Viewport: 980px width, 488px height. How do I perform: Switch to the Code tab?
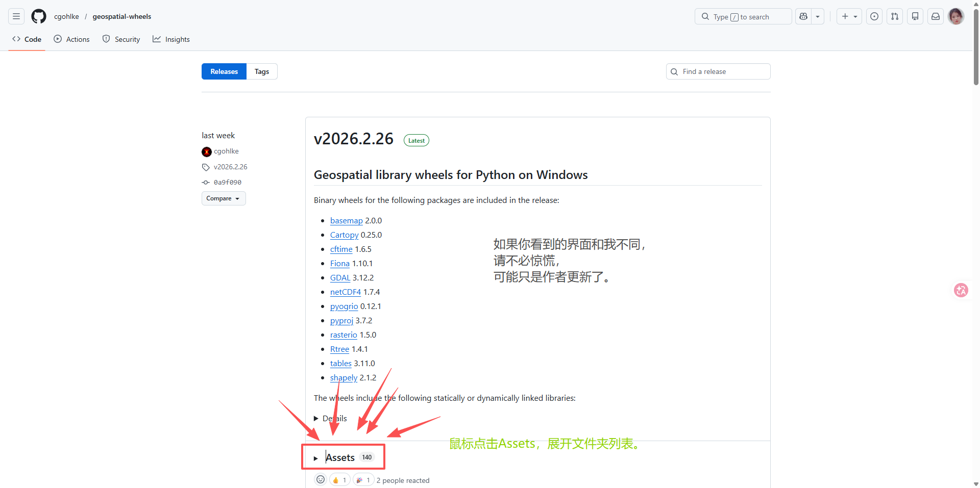click(x=27, y=39)
